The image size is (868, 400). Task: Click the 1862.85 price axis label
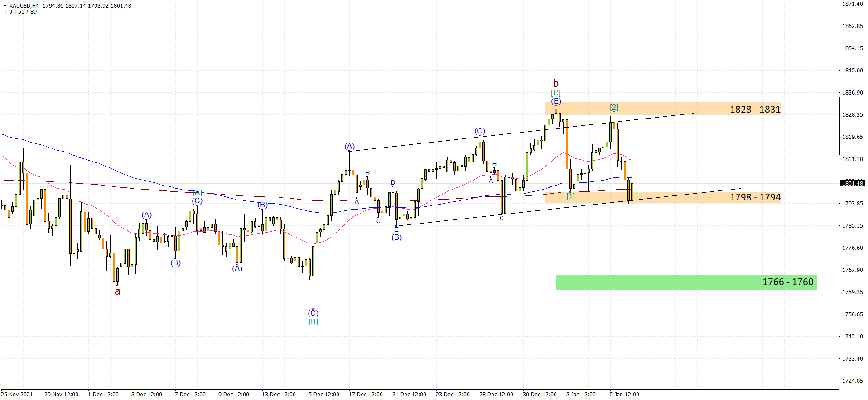pos(852,26)
